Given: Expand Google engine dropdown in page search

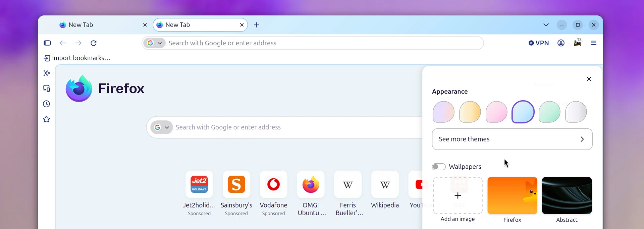Looking at the screenshot, I should (162, 127).
